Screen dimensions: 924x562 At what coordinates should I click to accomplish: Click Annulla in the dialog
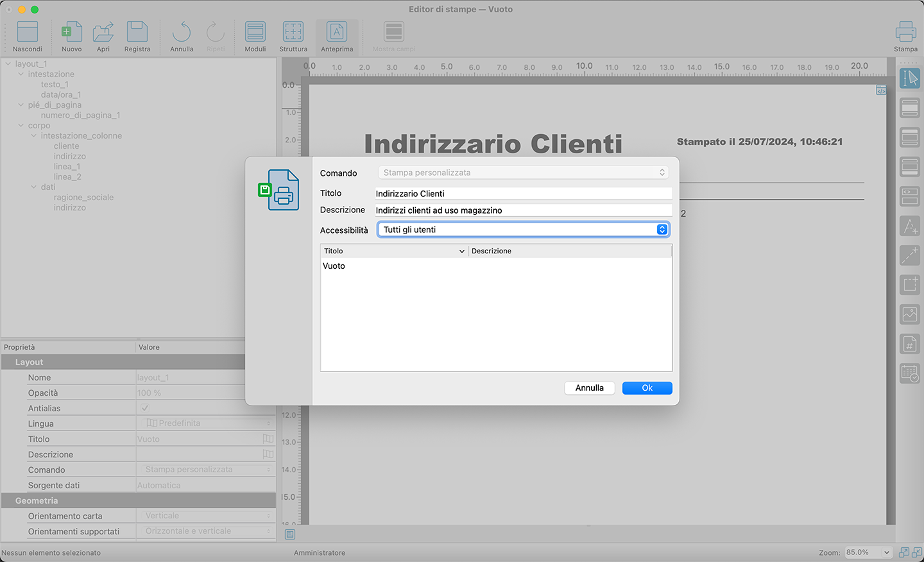tap(589, 388)
